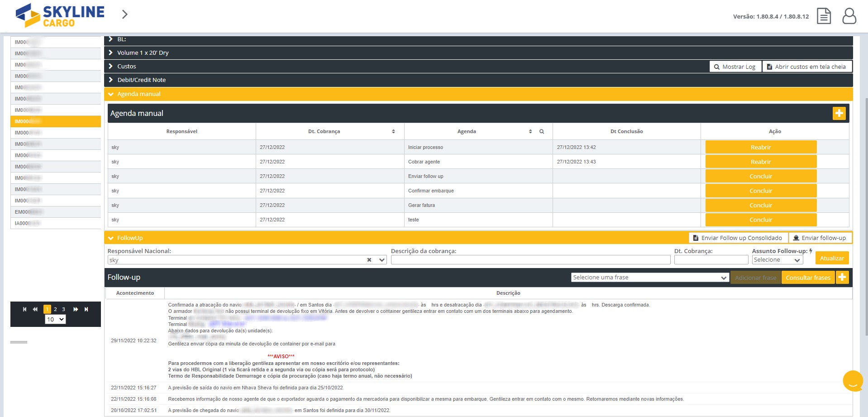Image resolution: width=868 pixels, height=417 pixels.
Task: Select page 2 in the pager
Action: click(x=55, y=309)
